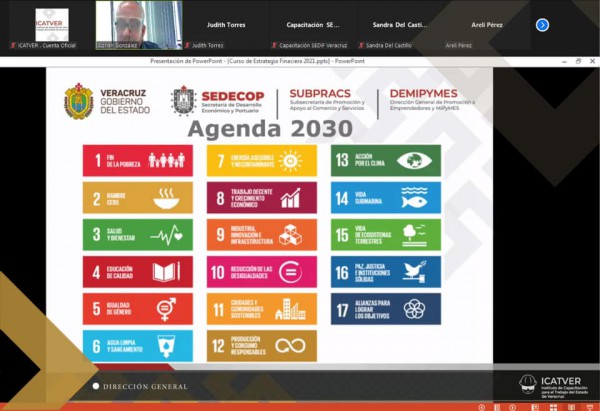Click the SEDECOP shield emblem
600x411 pixels.
(x=183, y=101)
